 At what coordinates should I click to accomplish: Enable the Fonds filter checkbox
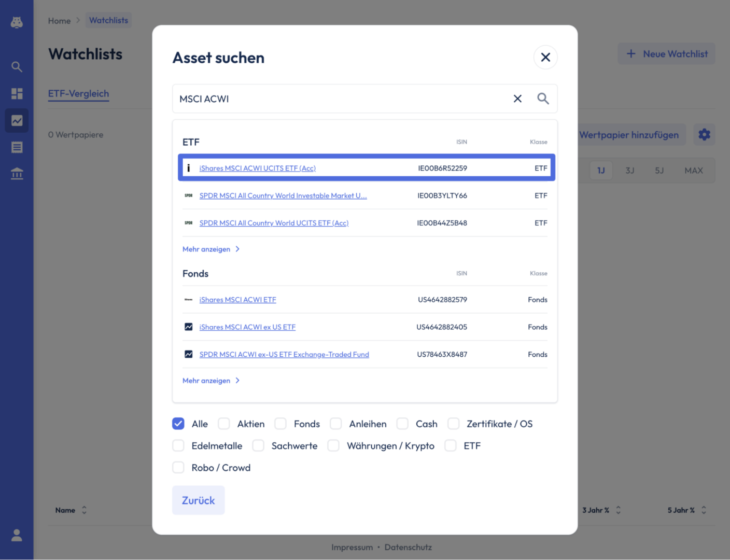tap(280, 424)
